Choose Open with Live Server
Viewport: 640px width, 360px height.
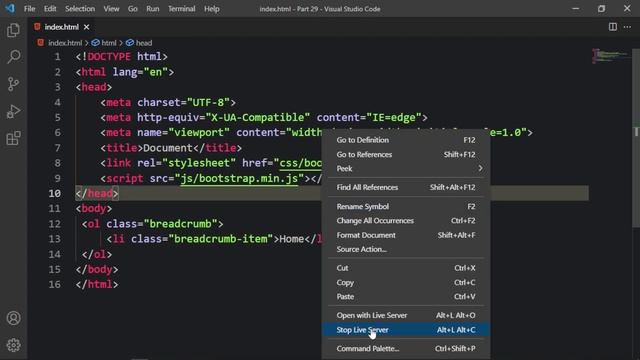406,316
